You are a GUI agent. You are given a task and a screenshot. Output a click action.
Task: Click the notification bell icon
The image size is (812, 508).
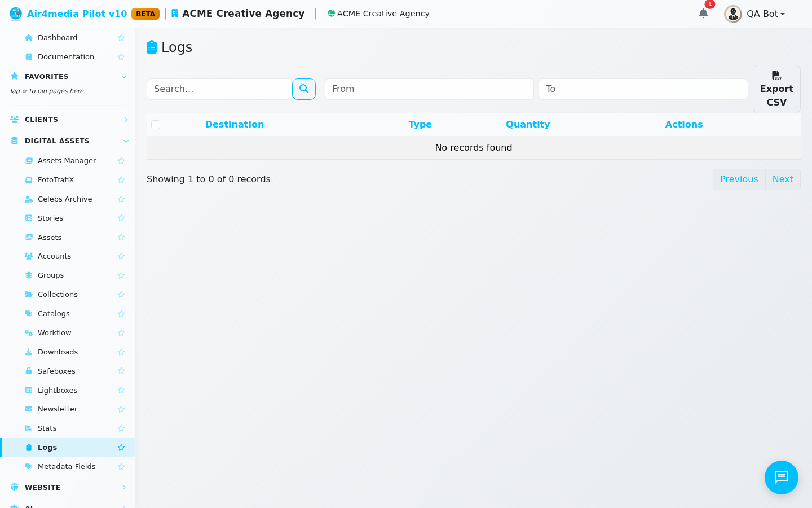(x=703, y=14)
